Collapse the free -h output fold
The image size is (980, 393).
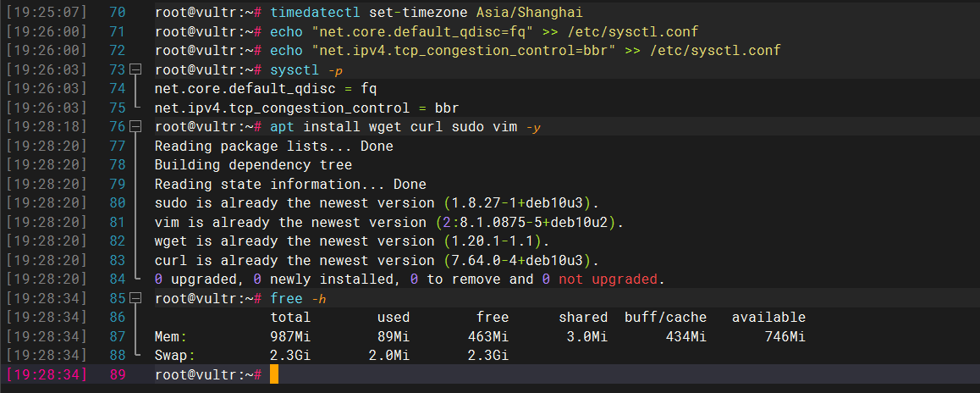135,298
